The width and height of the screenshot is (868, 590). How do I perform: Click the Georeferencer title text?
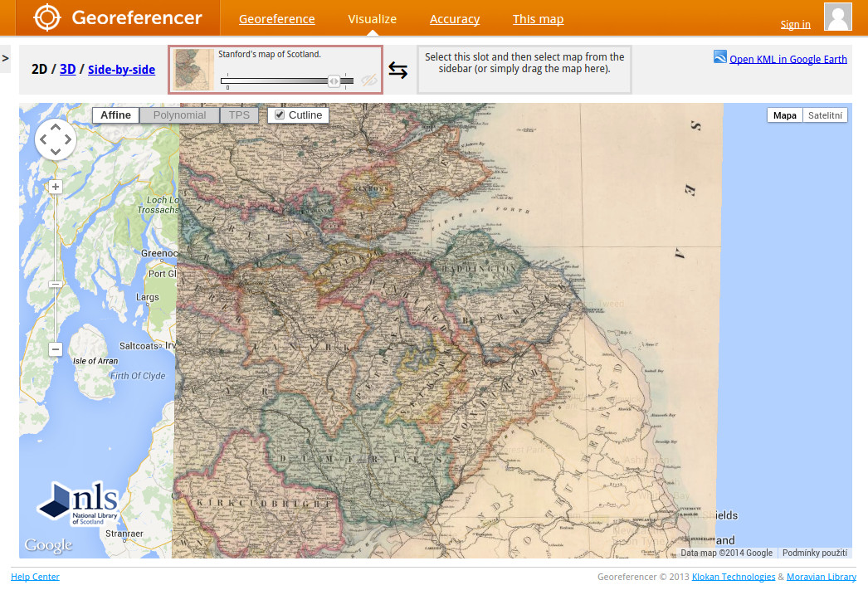coord(137,17)
